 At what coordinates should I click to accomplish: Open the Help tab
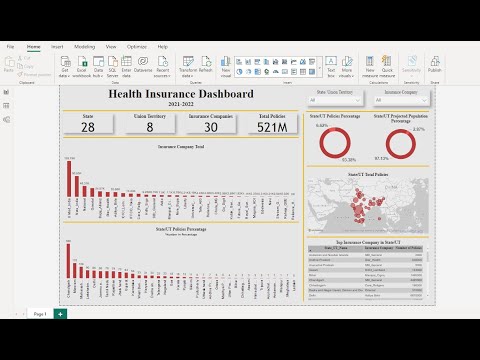(163, 47)
